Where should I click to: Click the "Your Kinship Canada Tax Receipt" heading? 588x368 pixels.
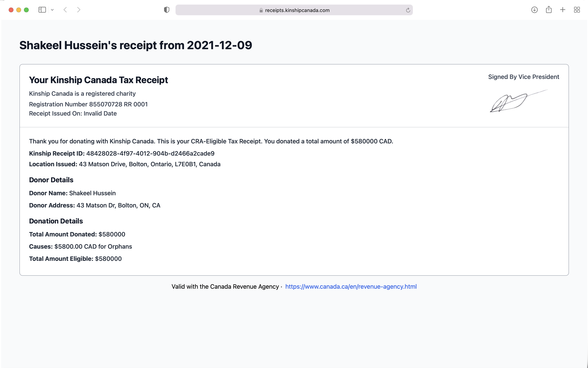tap(98, 80)
